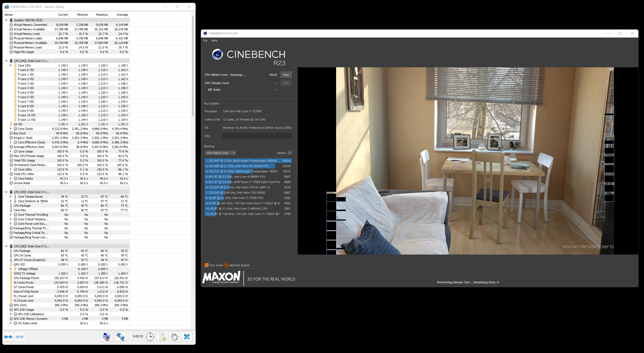Click the Info input field

[257, 136]
